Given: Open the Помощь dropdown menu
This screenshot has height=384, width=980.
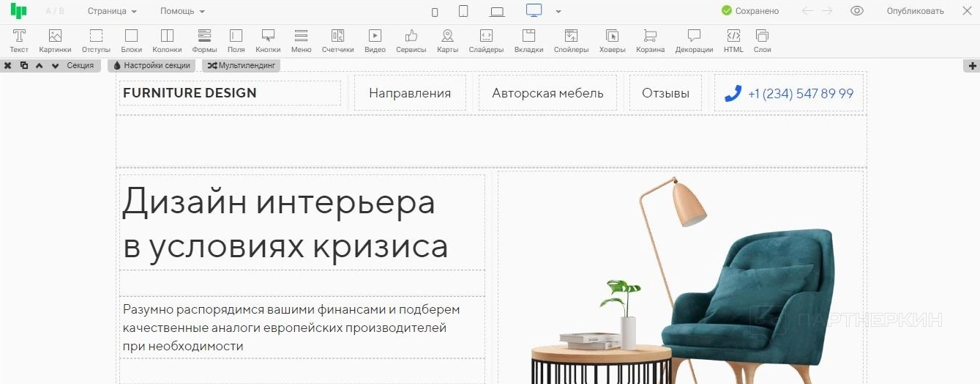Looking at the screenshot, I should pyautogui.click(x=182, y=11).
